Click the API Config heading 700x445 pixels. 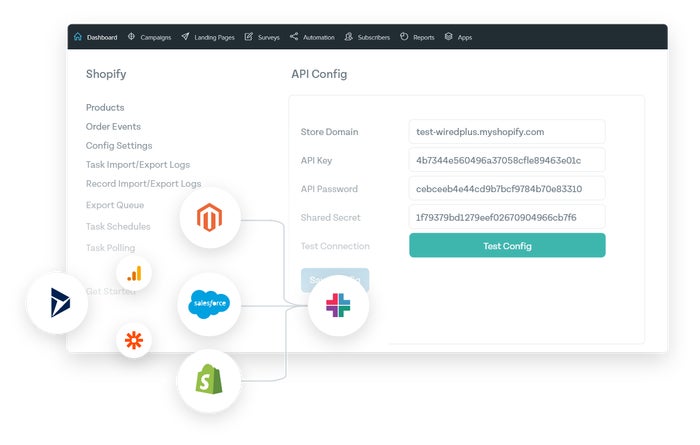tap(319, 74)
